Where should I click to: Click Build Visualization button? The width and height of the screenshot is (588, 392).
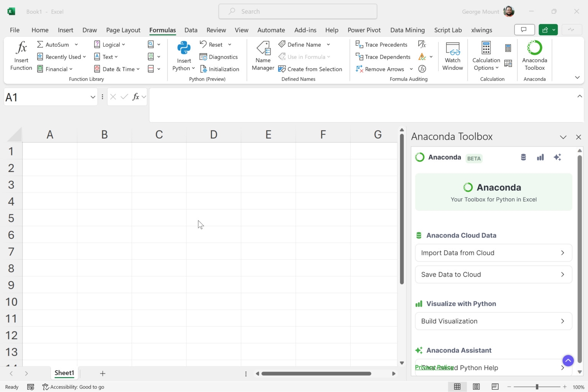[x=493, y=321]
